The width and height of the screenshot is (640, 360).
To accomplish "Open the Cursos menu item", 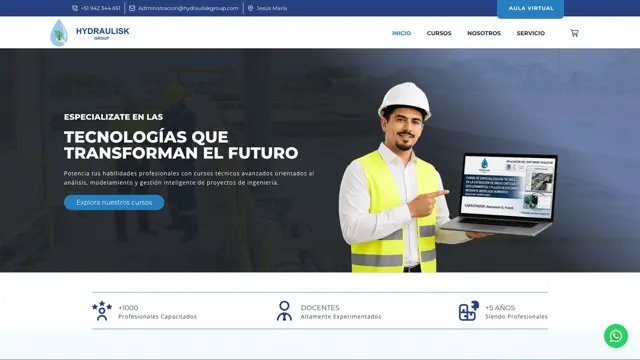I will tap(439, 33).
